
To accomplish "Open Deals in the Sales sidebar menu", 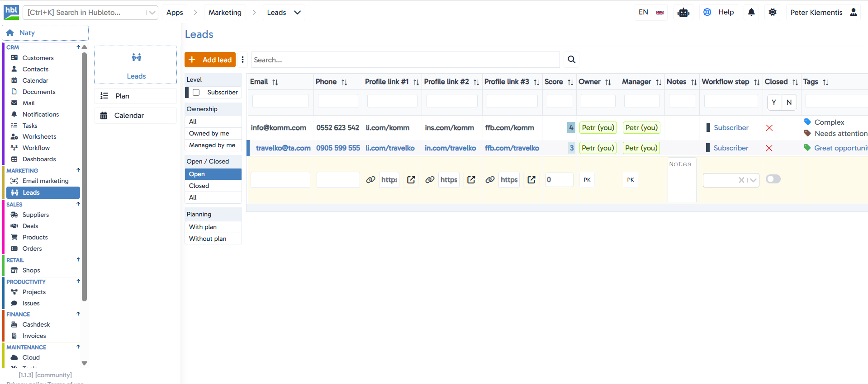I will pos(30,226).
